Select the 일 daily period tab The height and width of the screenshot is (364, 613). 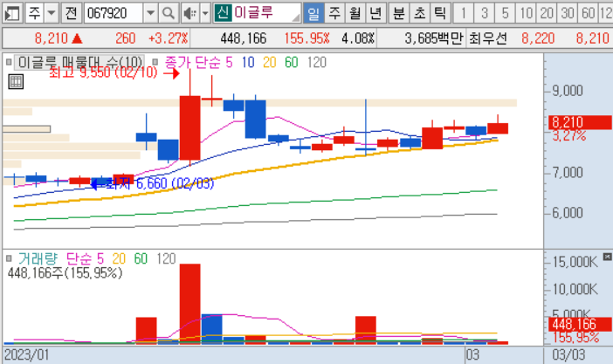pos(313,13)
